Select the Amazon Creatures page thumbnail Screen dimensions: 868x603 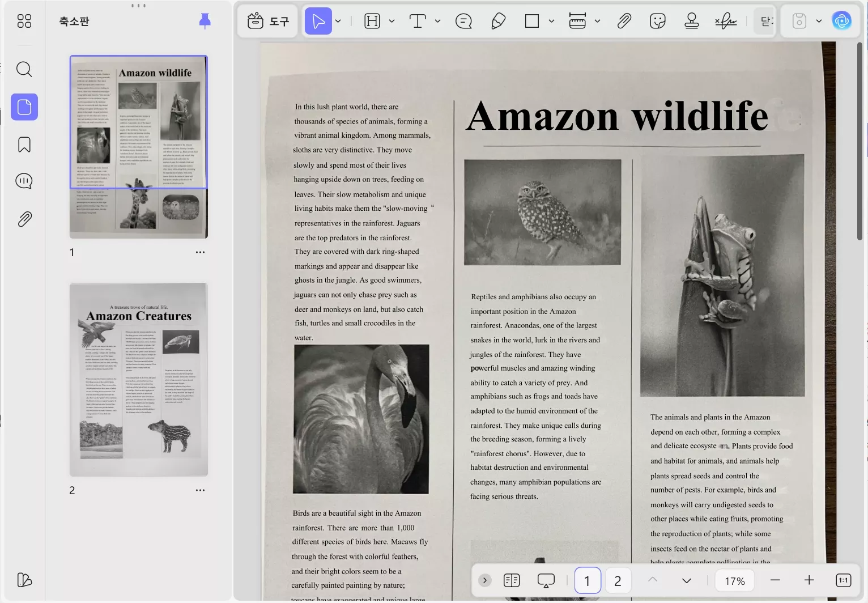coord(139,379)
